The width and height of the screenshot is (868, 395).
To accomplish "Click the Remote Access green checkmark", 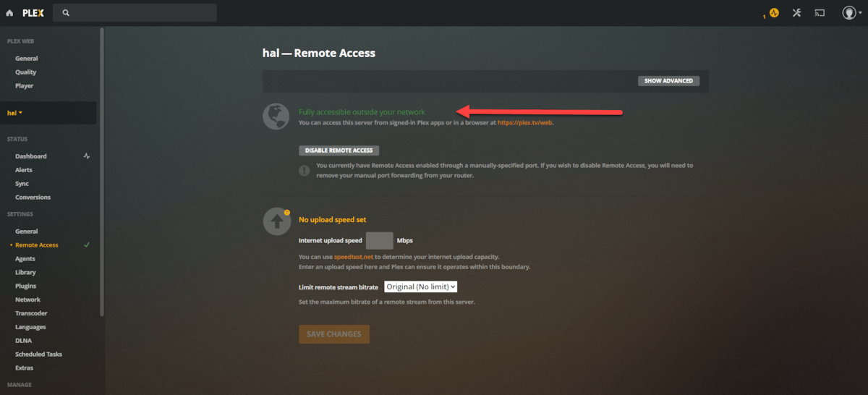I will (87, 245).
